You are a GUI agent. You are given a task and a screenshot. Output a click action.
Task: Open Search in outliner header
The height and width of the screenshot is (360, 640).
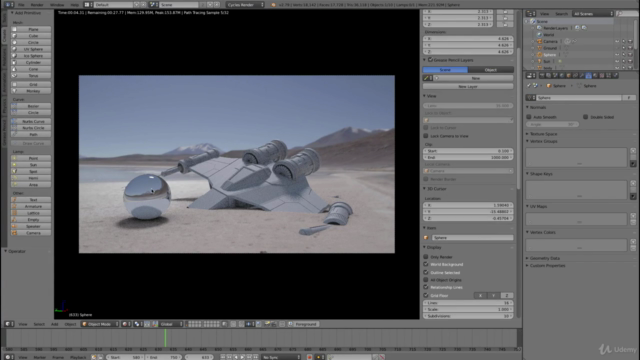click(x=562, y=14)
